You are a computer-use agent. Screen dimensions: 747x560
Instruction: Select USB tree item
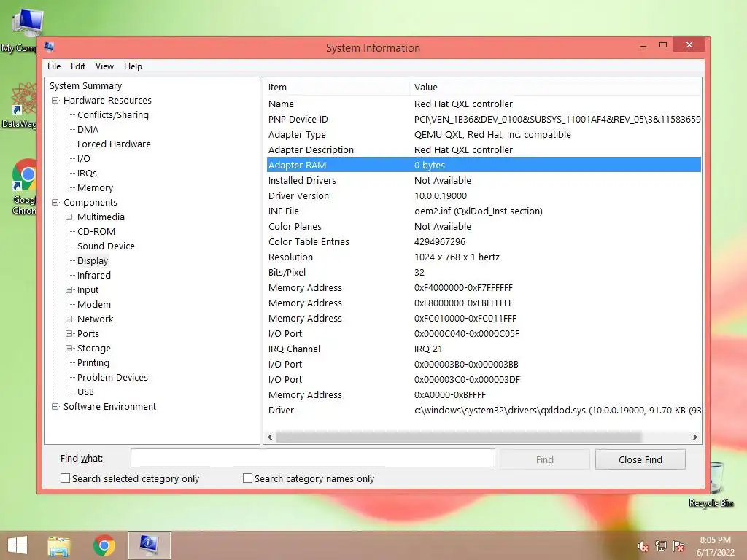[85, 392]
